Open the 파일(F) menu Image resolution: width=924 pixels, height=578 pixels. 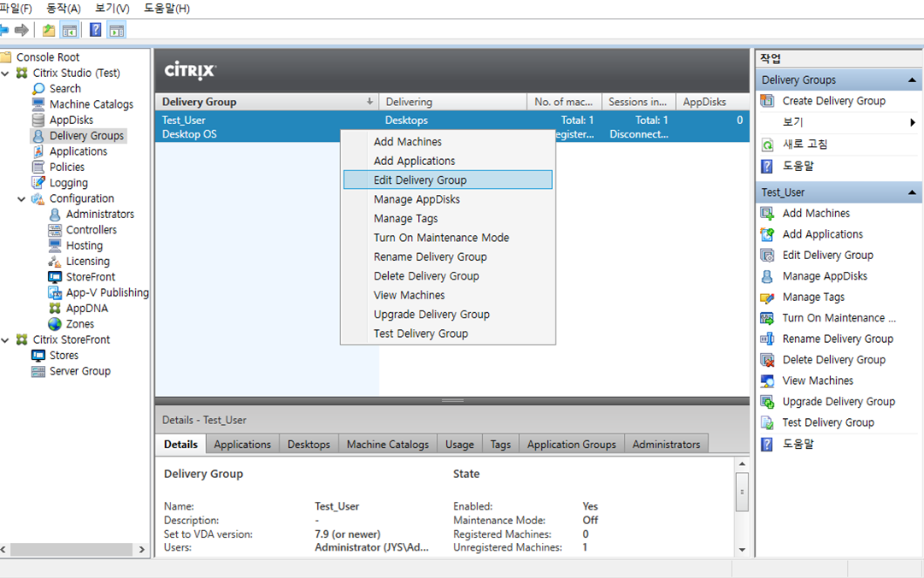point(16,9)
